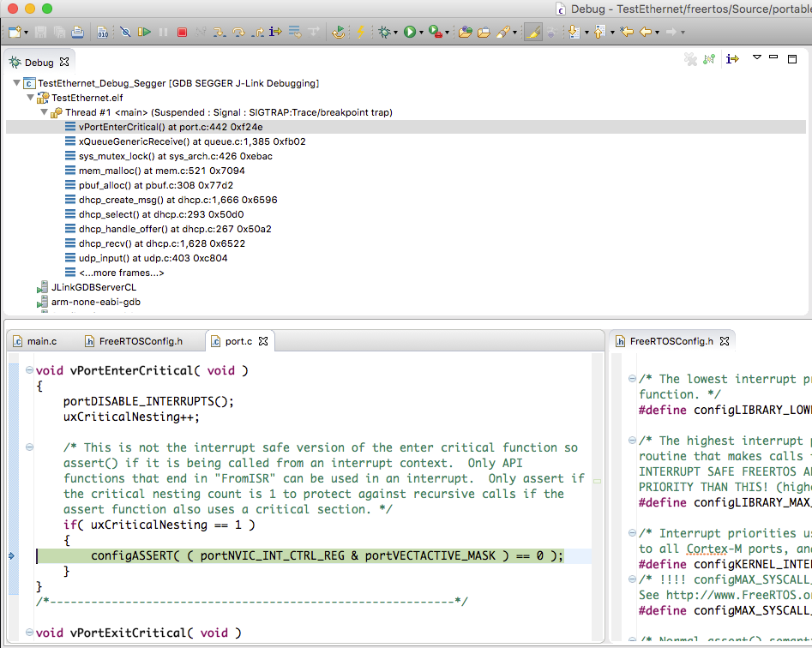812x648 pixels.
Task: Open the Previous Annotation dropdown arrow
Action: [612, 33]
